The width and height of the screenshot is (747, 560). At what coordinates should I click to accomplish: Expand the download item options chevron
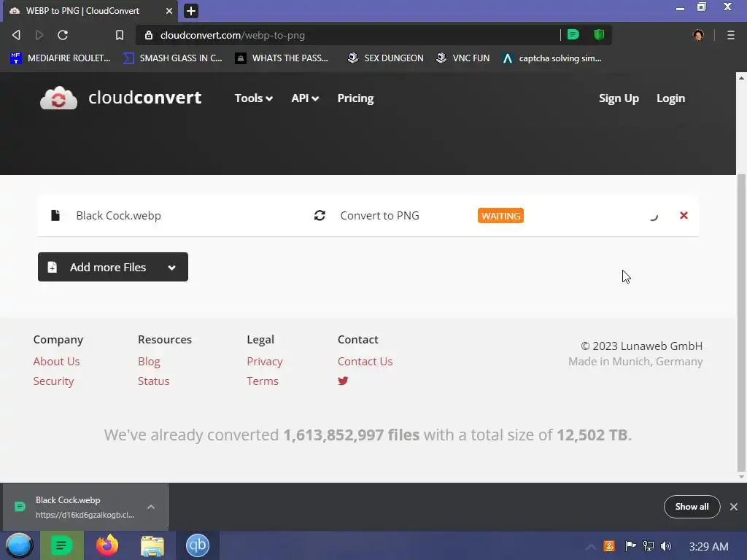(151, 507)
